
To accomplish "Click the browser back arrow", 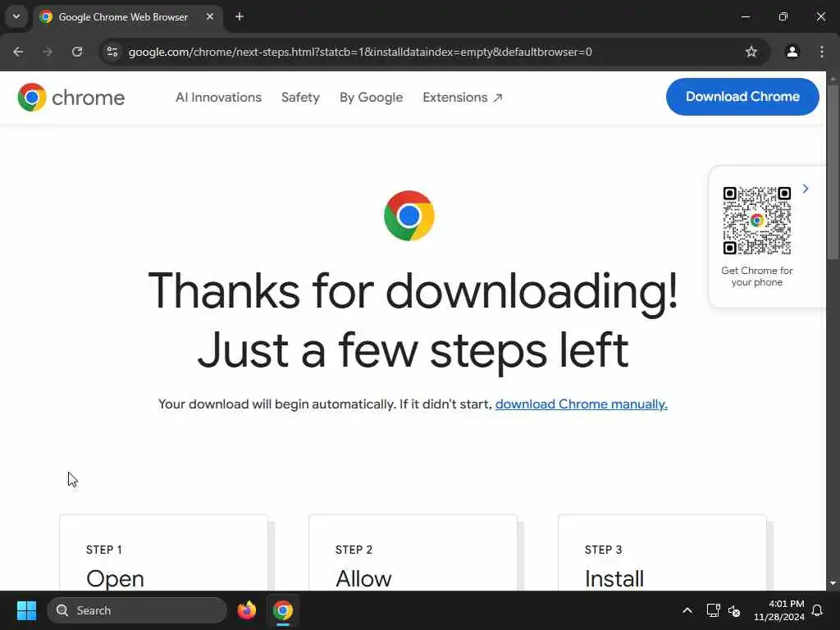I will (x=18, y=52).
